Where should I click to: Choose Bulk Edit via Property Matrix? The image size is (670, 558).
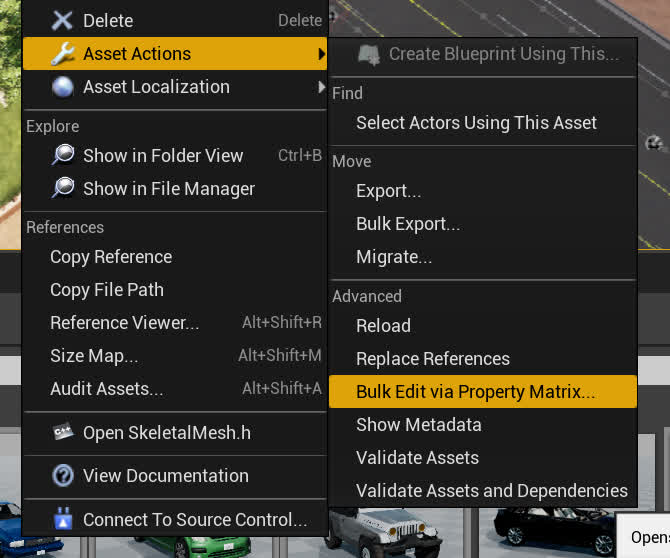tap(475, 392)
